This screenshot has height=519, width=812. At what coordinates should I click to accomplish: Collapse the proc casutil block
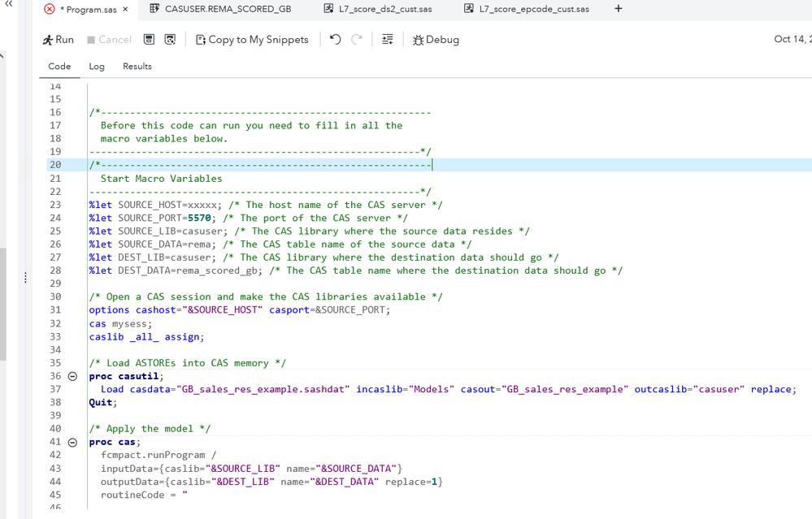tap(73, 376)
